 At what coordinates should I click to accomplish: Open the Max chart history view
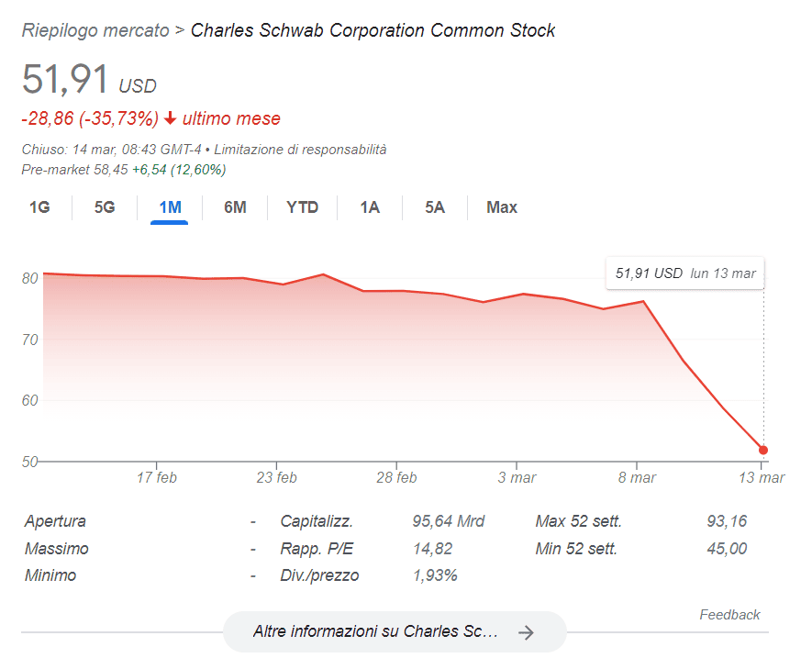click(501, 207)
